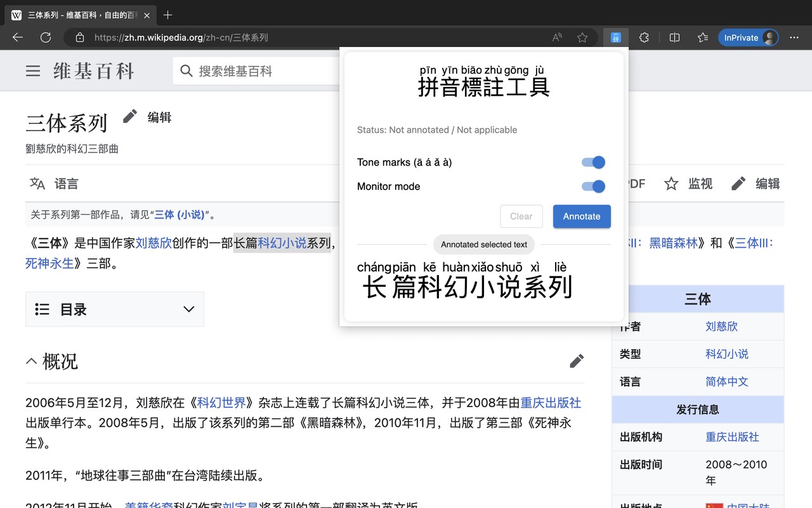This screenshot has height=508, width=812.
Task: Select the 三体系列 browser tab
Action: 81,15
